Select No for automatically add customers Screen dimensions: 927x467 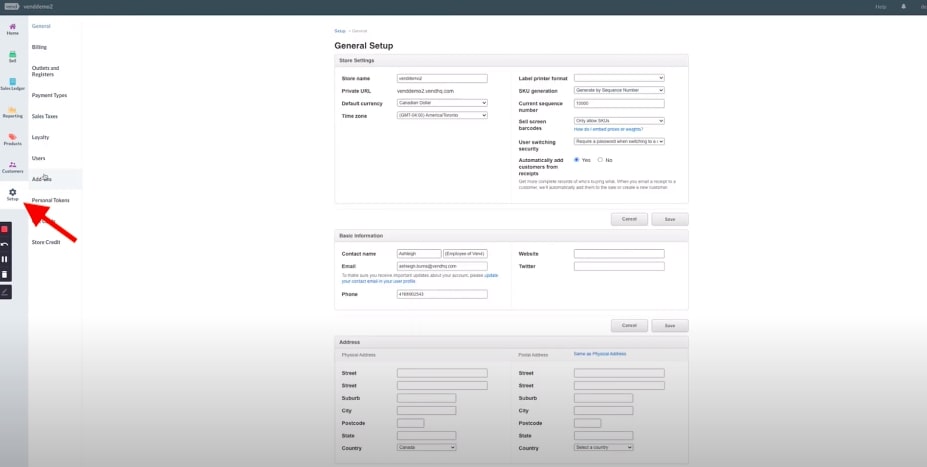(600, 160)
